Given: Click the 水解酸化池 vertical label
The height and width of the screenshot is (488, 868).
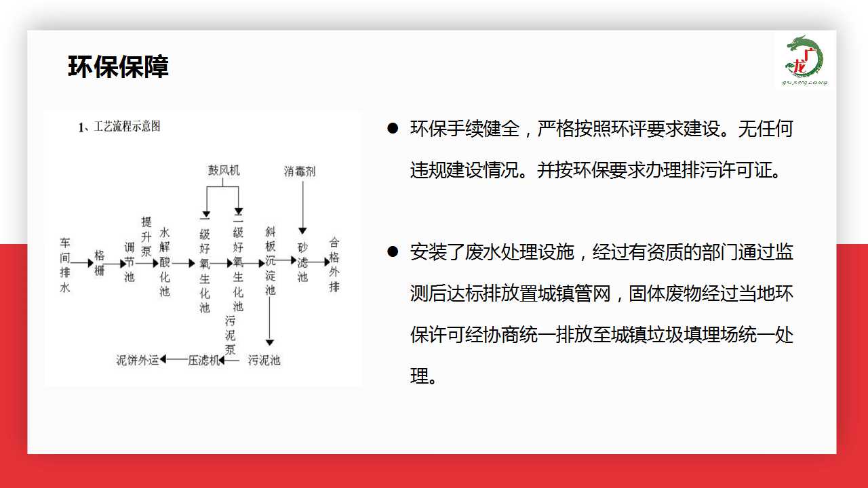Looking at the screenshot, I should point(164,262).
